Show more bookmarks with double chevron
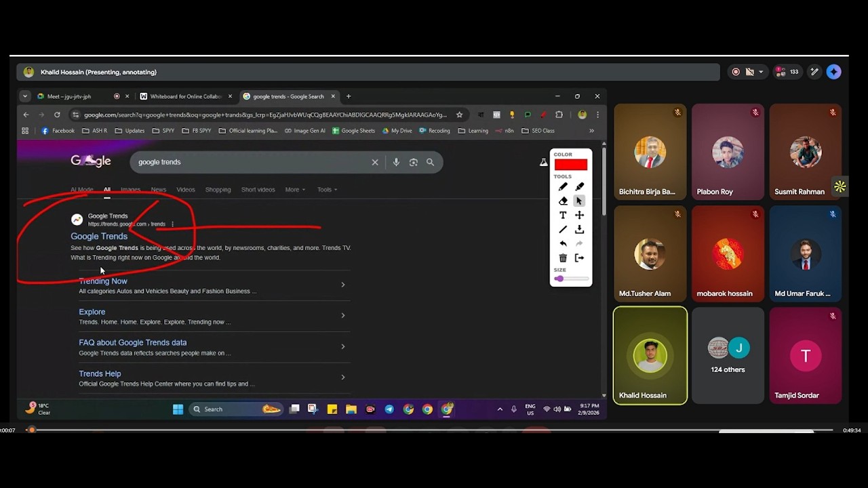 591,131
